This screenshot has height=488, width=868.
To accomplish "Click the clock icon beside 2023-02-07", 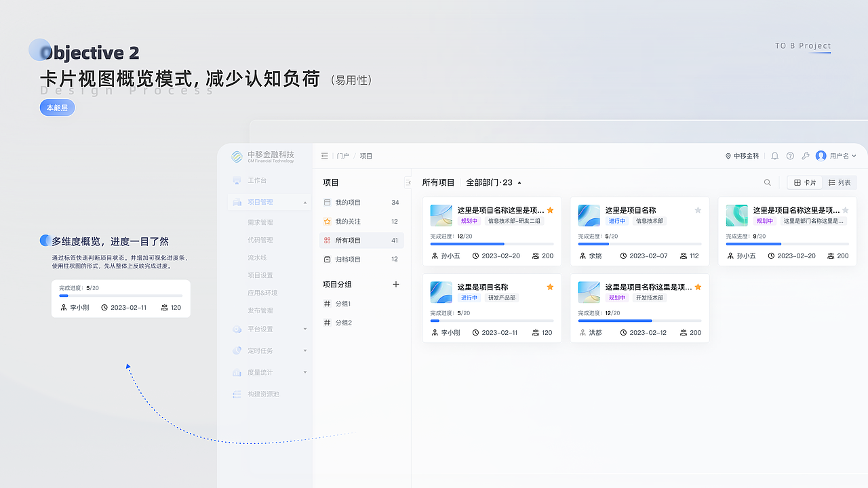I will point(623,256).
